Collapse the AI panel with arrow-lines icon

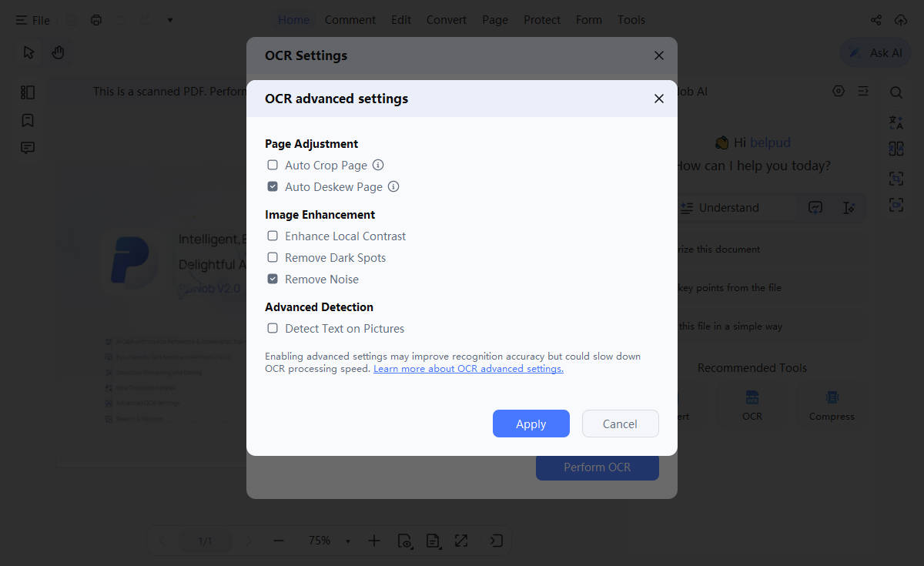tap(863, 91)
